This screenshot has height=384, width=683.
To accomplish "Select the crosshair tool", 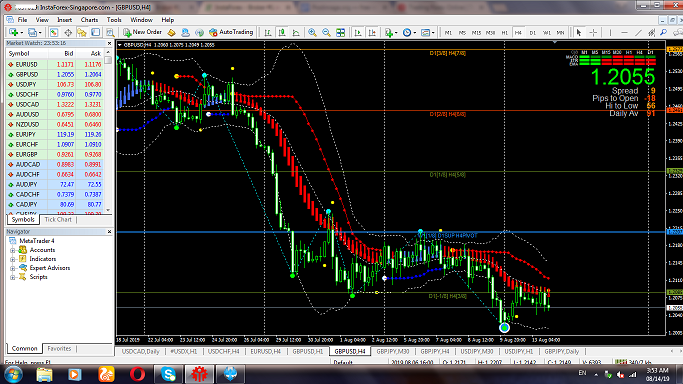I will (593, 32).
